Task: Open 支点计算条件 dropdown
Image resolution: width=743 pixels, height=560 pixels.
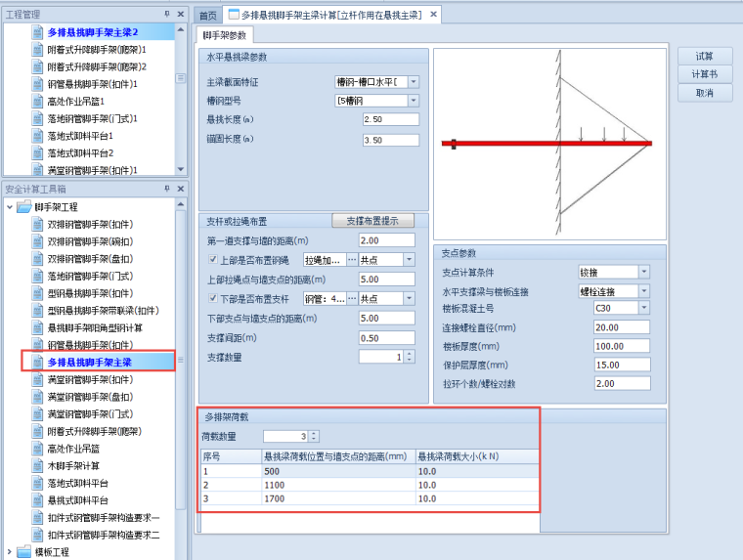Action: (642, 273)
